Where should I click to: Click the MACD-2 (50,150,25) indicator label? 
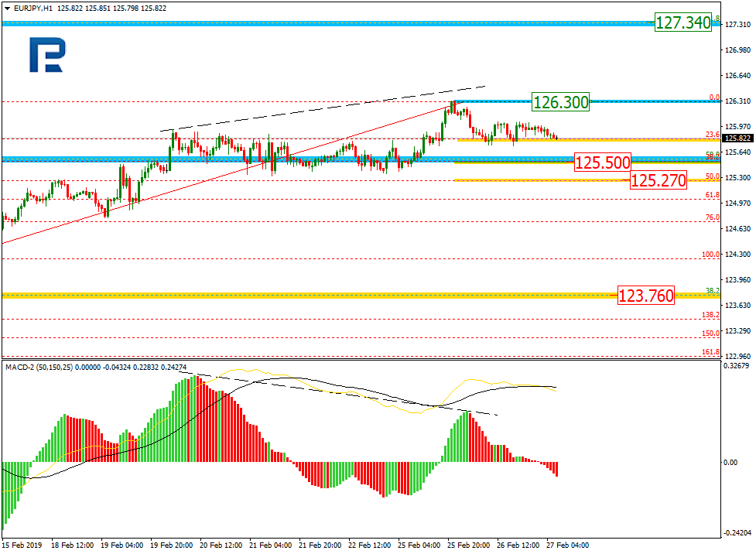point(39,367)
